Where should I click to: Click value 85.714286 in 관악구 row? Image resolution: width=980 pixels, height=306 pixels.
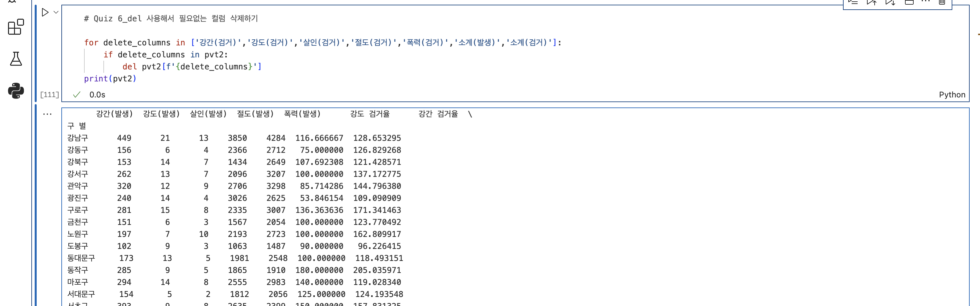click(x=321, y=186)
